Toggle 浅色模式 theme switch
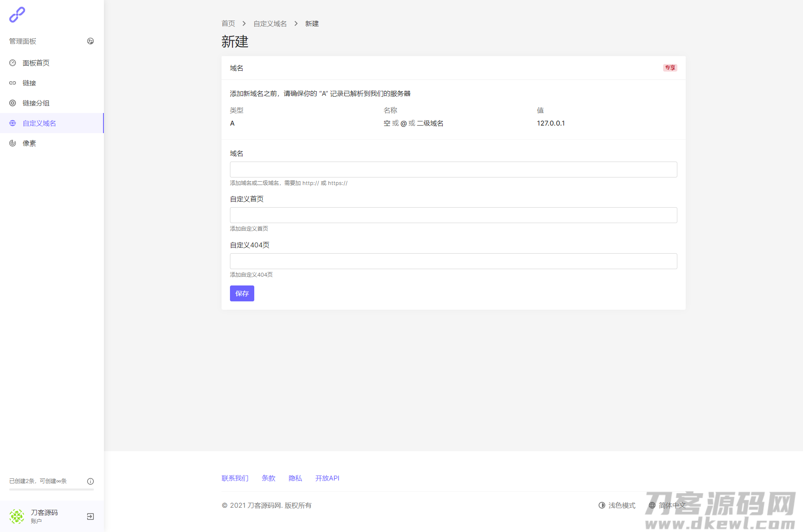Screen dimensions: 803x532 (x=617, y=505)
